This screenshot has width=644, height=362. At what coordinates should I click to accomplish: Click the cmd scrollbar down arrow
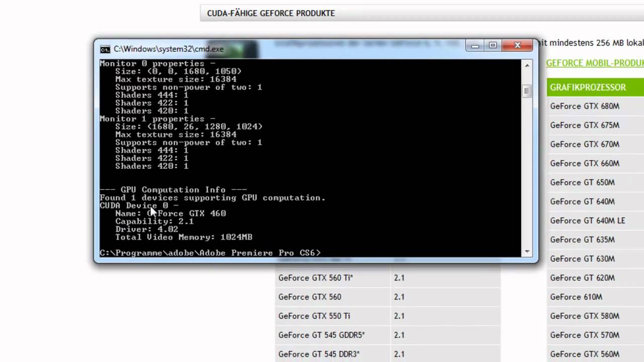tap(527, 251)
